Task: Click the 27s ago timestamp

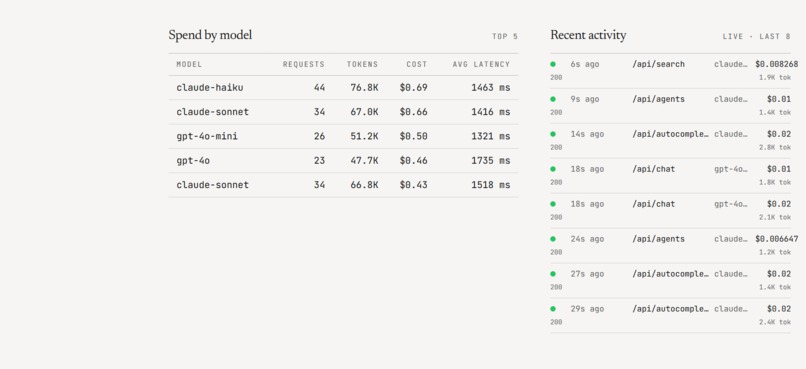Action: 587,274
